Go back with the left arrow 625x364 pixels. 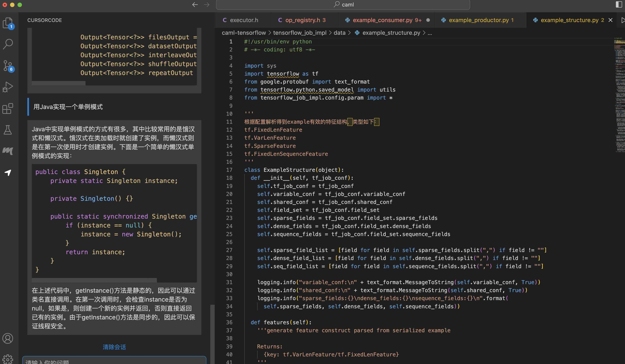(195, 5)
